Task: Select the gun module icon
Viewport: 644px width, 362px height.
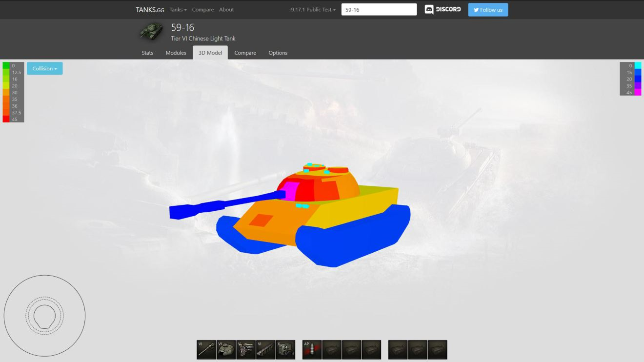Action: tap(206, 350)
